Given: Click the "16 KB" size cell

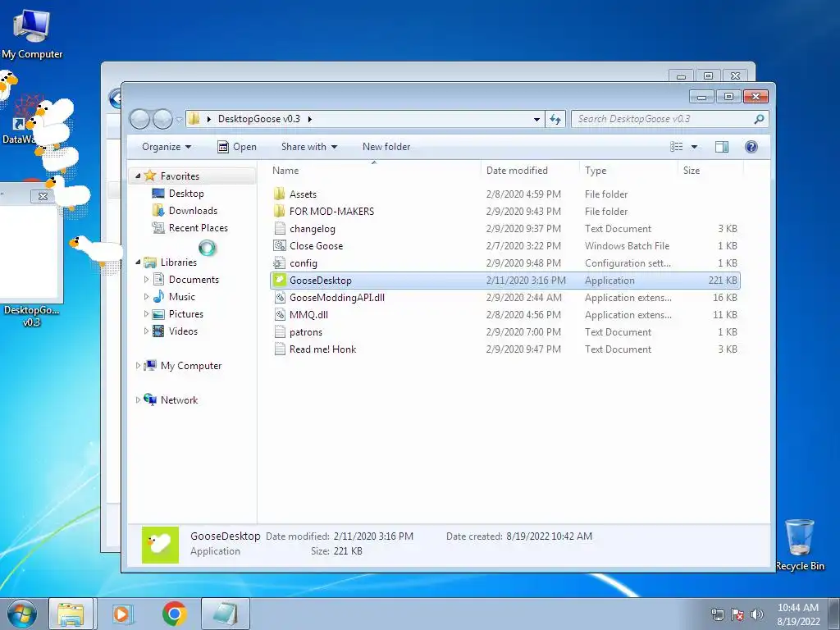Looking at the screenshot, I should tap(725, 297).
